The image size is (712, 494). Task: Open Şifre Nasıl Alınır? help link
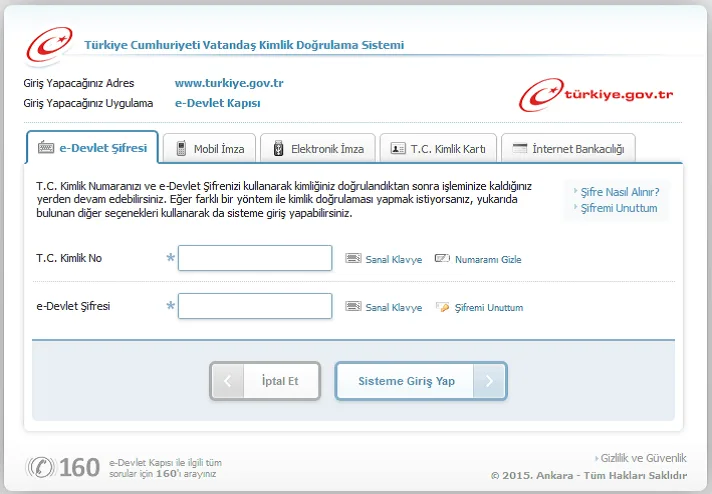click(620, 192)
